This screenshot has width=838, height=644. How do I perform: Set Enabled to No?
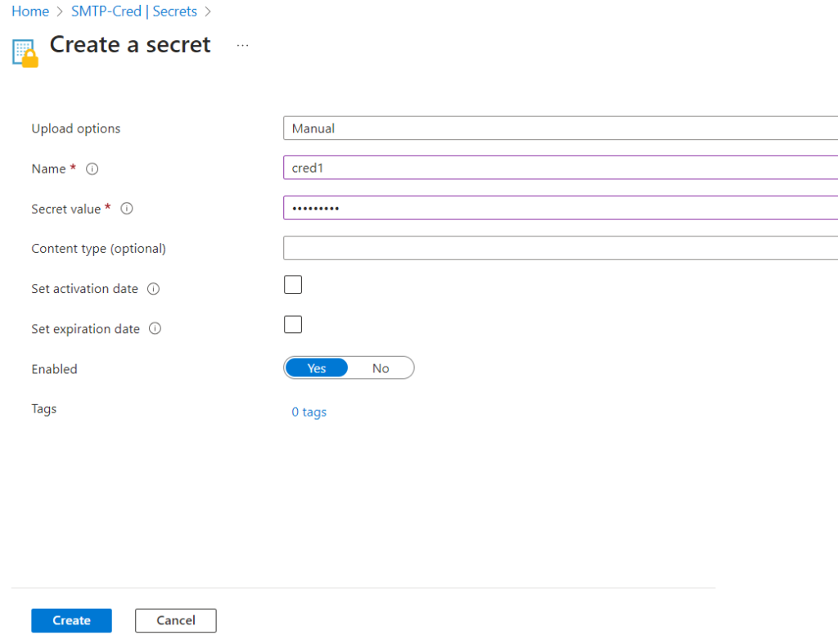380,367
